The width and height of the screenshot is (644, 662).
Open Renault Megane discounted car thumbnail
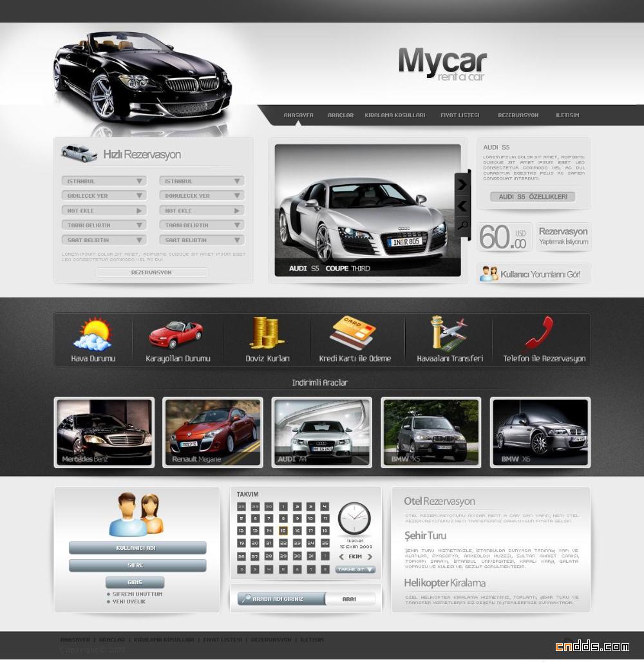pos(213,432)
